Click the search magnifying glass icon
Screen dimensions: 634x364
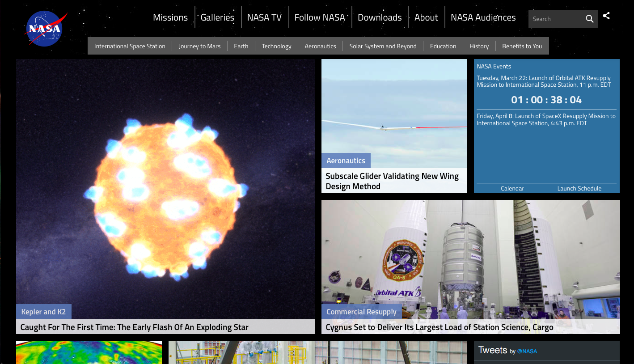tap(590, 19)
